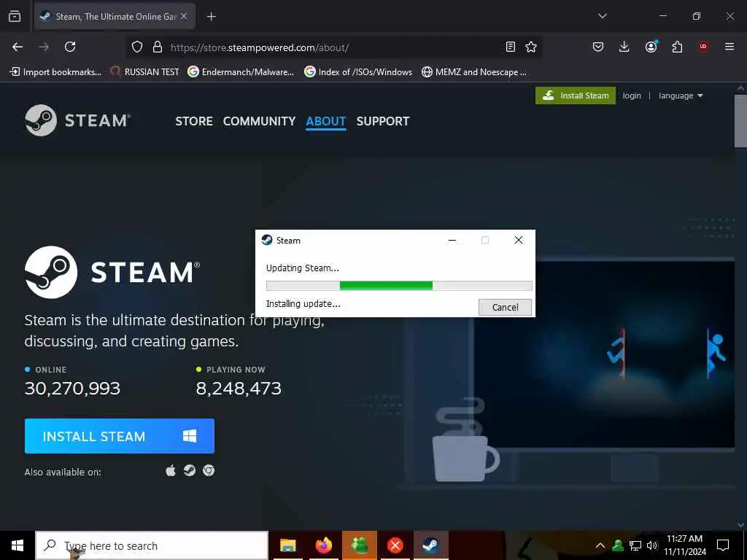Screen dimensions: 747x560
Task: Open the Firefox downloads panel
Action: click(x=624, y=47)
